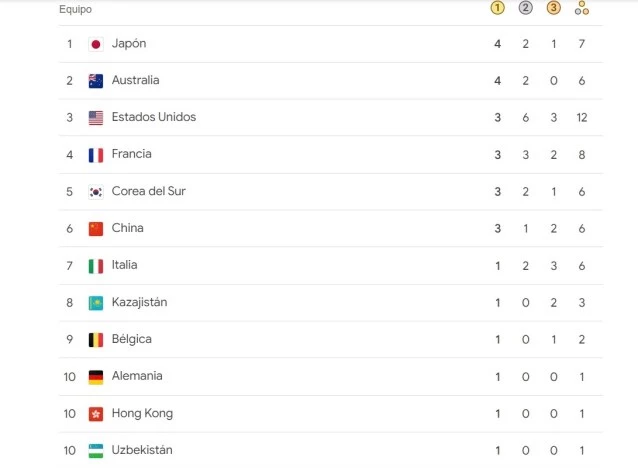
Task: Click the China flag icon
Action: pos(96,229)
